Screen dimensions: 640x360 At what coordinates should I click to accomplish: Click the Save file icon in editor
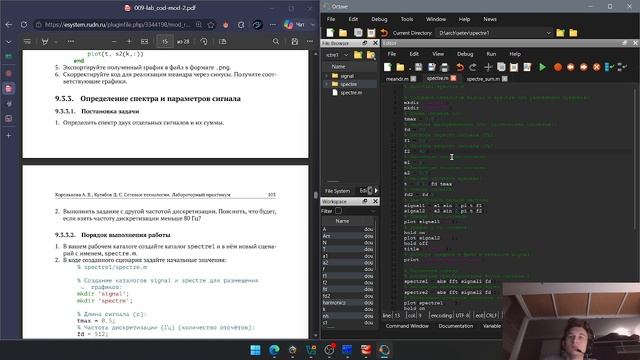pyautogui.click(x=418, y=67)
